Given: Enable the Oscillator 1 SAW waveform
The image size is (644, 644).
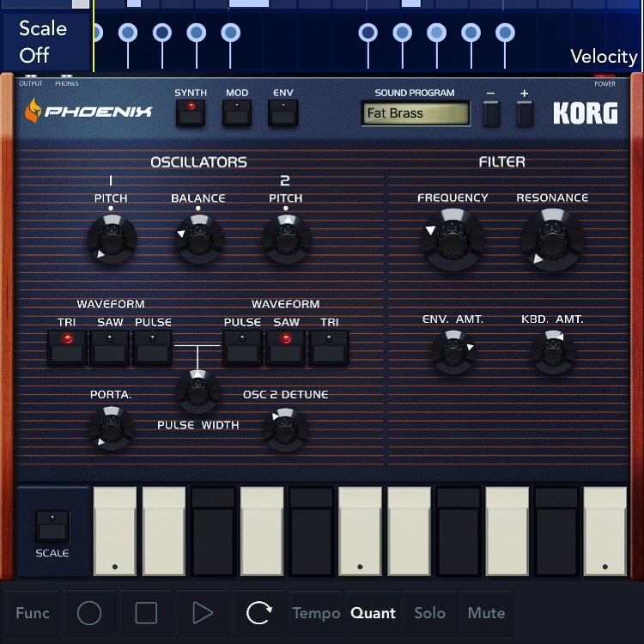Looking at the screenshot, I should (110, 348).
